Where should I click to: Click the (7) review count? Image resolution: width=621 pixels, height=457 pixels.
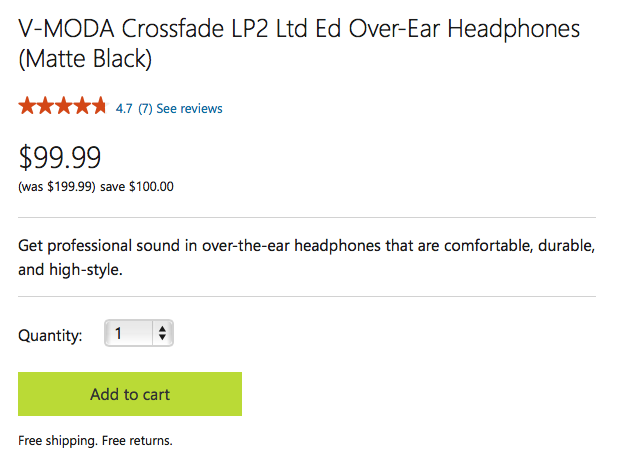(145, 109)
